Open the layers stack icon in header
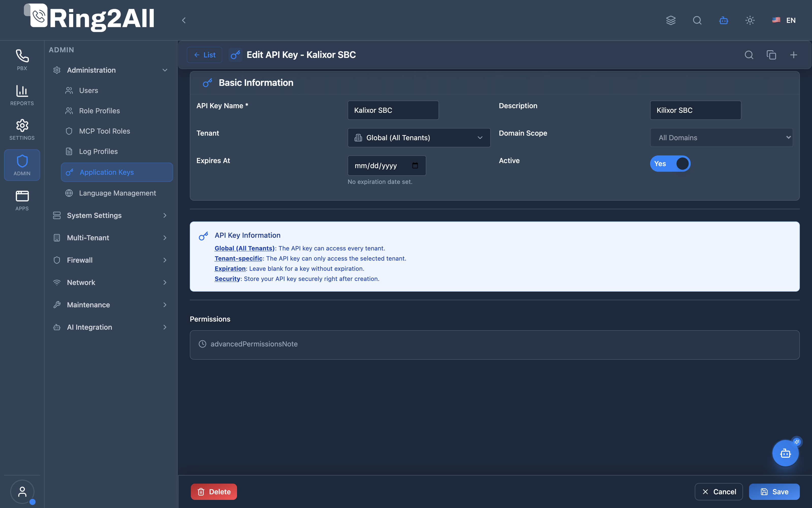Image resolution: width=812 pixels, height=508 pixels. (x=671, y=20)
